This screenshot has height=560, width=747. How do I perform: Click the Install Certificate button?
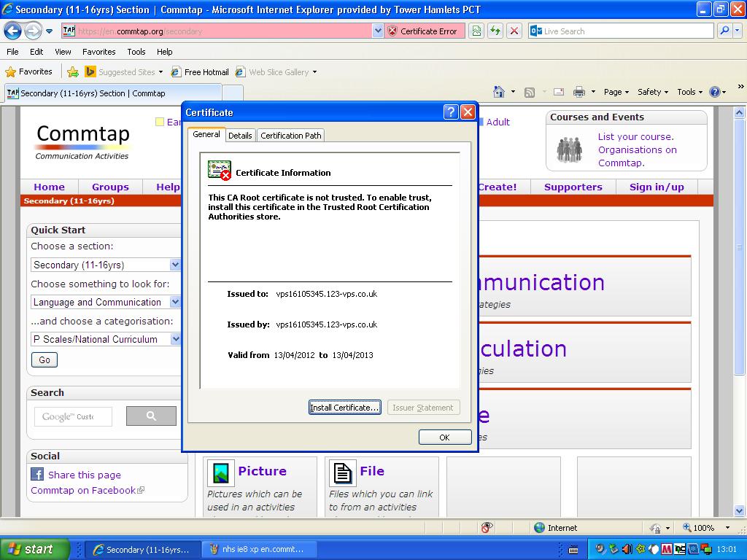click(344, 408)
